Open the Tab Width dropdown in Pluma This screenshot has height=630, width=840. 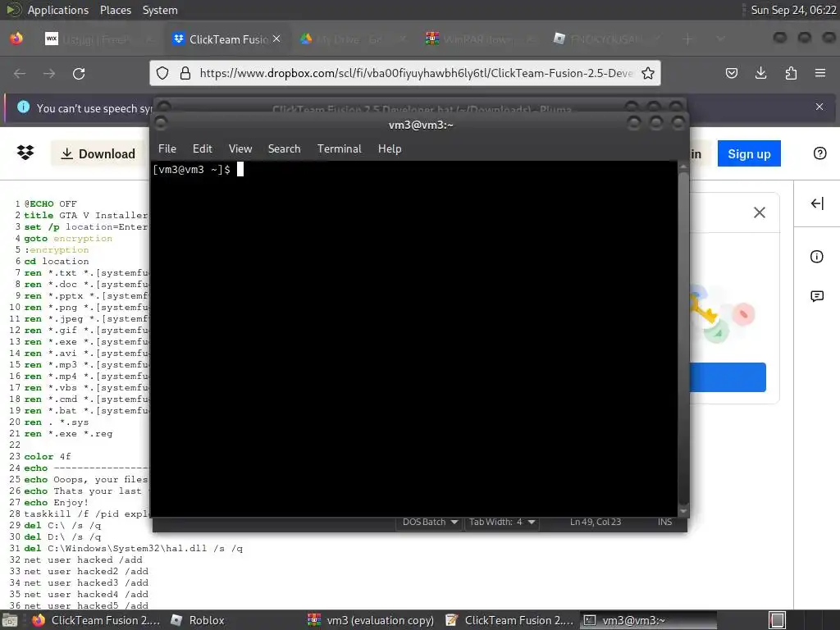coord(502,523)
